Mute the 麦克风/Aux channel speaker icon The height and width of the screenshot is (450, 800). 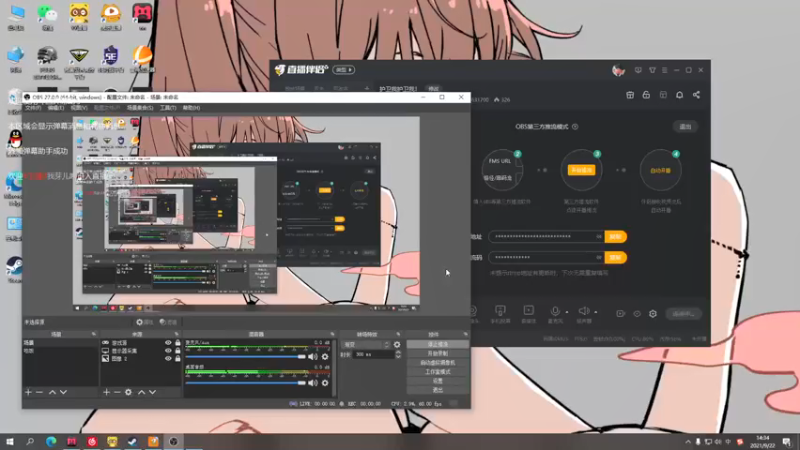313,357
